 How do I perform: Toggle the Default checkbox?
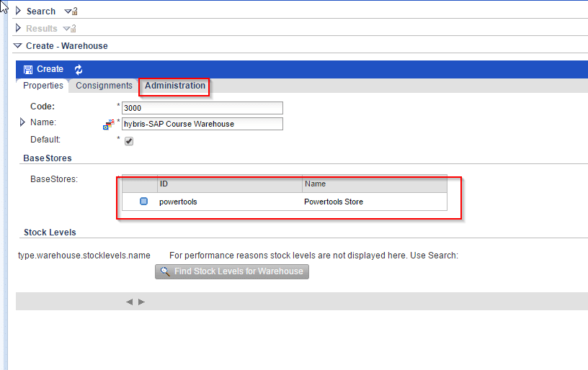129,141
